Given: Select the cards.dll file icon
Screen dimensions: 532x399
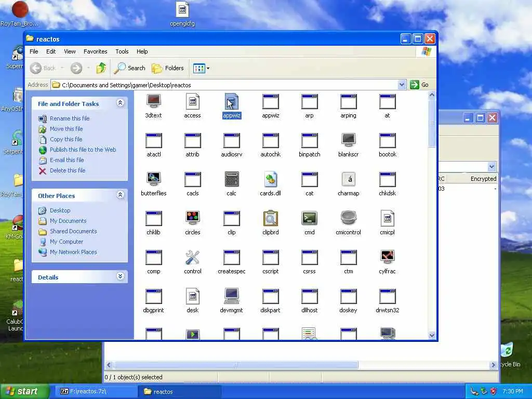Looking at the screenshot, I should (270, 179).
